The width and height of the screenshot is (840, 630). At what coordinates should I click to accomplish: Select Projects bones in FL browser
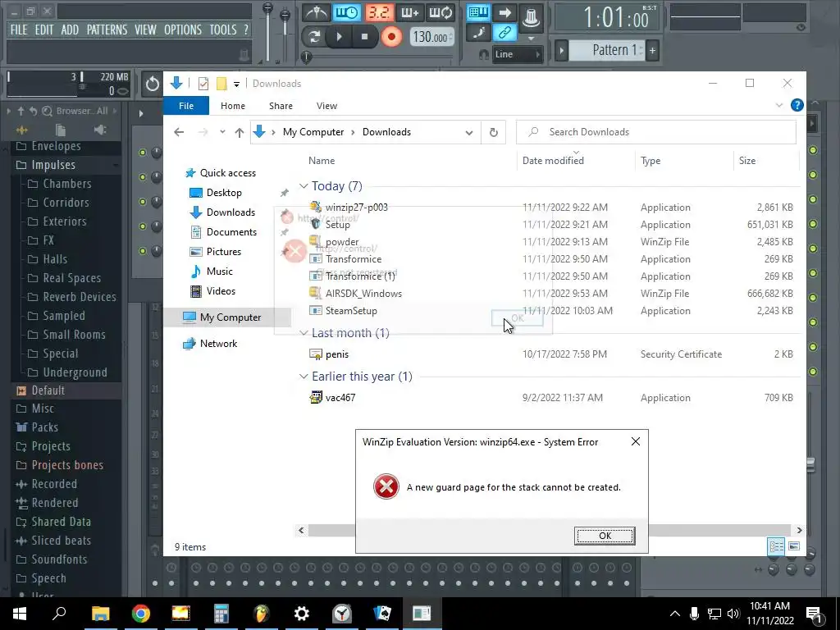coord(66,465)
